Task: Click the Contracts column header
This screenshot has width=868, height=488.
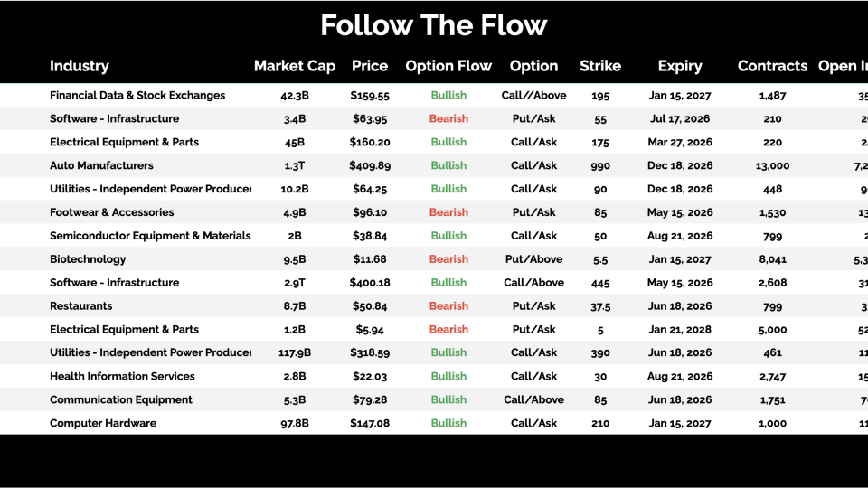Action: pos(772,66)
